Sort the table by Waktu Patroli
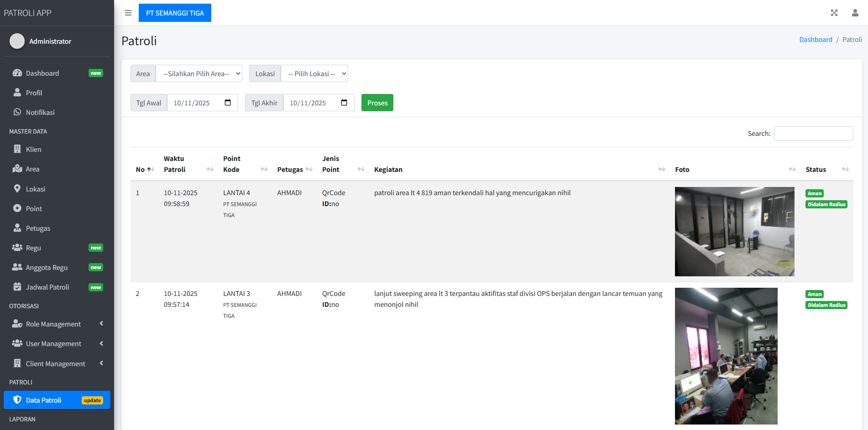Screen dimensions: 868x430 pos(188,164)
